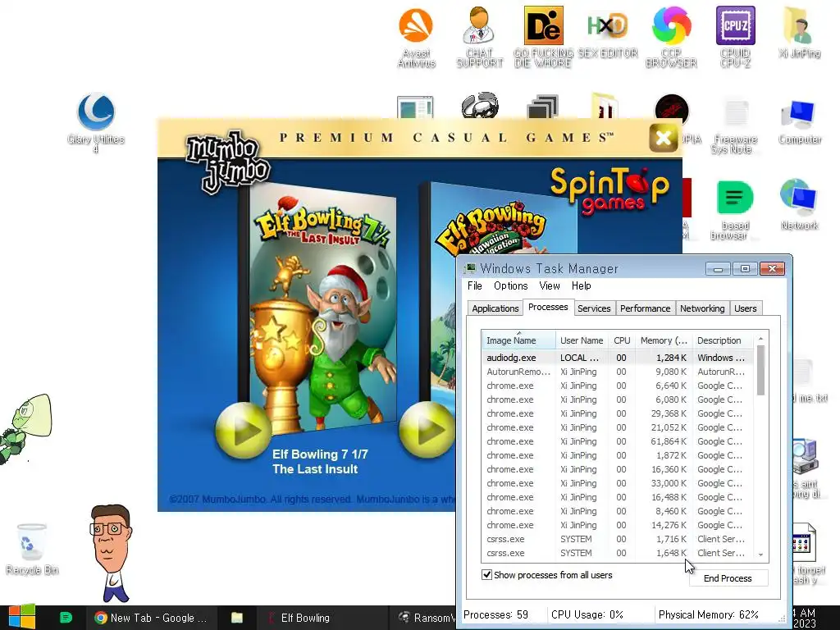Open the Xi JinPing user folder icon

[x=799, y=32]
